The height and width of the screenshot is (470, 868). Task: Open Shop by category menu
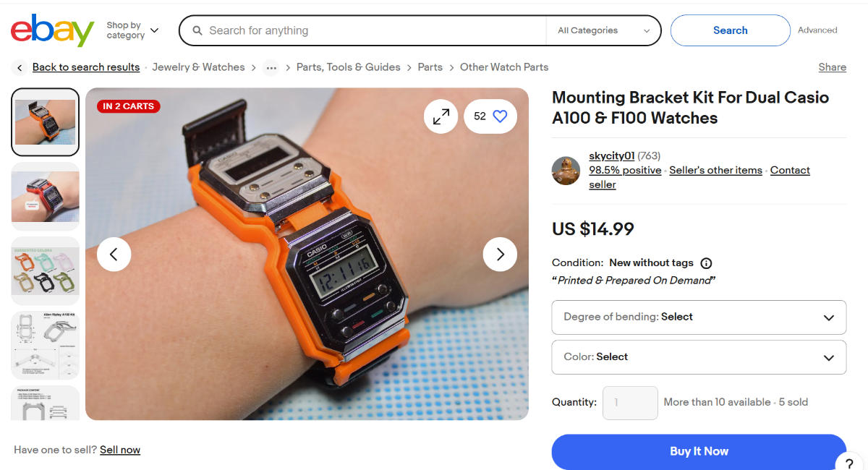(132, 30)
